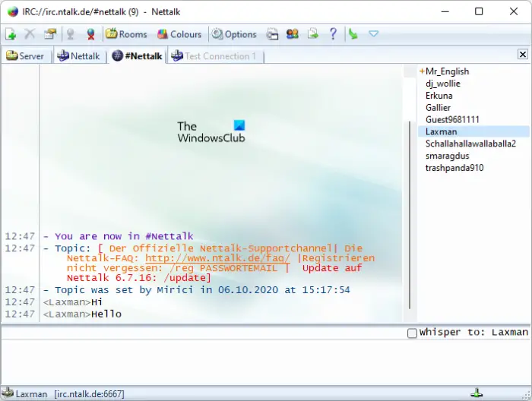Viewport: 532px width, 401px height.
Task: Select user Schallahallawallaballa2
Action: tap(470, 144)
